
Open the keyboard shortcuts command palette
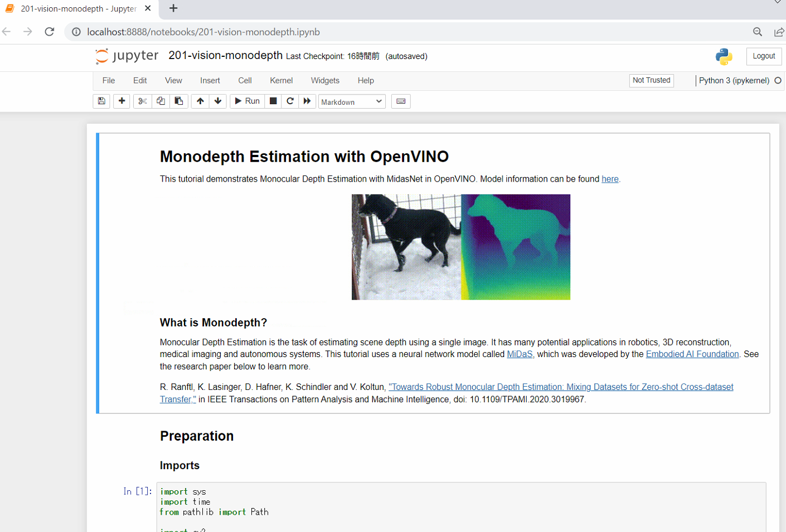401,101
